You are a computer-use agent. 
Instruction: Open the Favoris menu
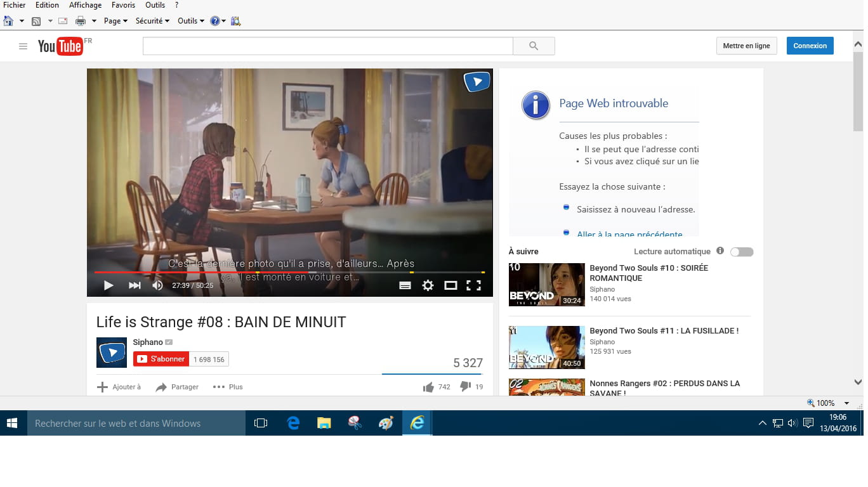point(123,5)
